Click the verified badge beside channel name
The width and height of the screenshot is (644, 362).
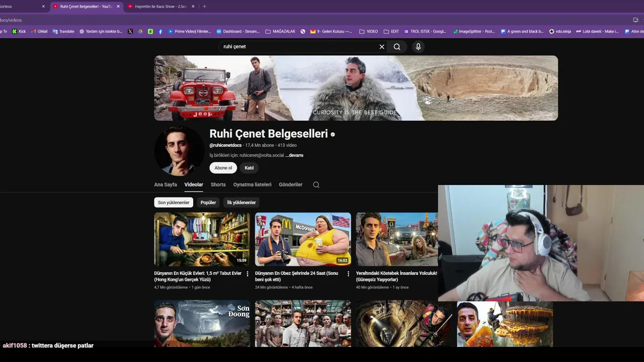[x=333, y=134]
